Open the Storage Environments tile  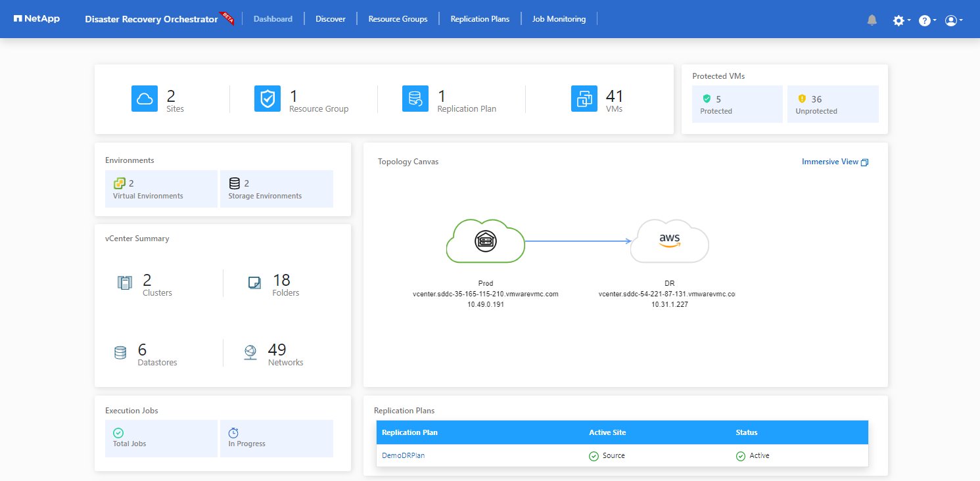click(277, 189)
